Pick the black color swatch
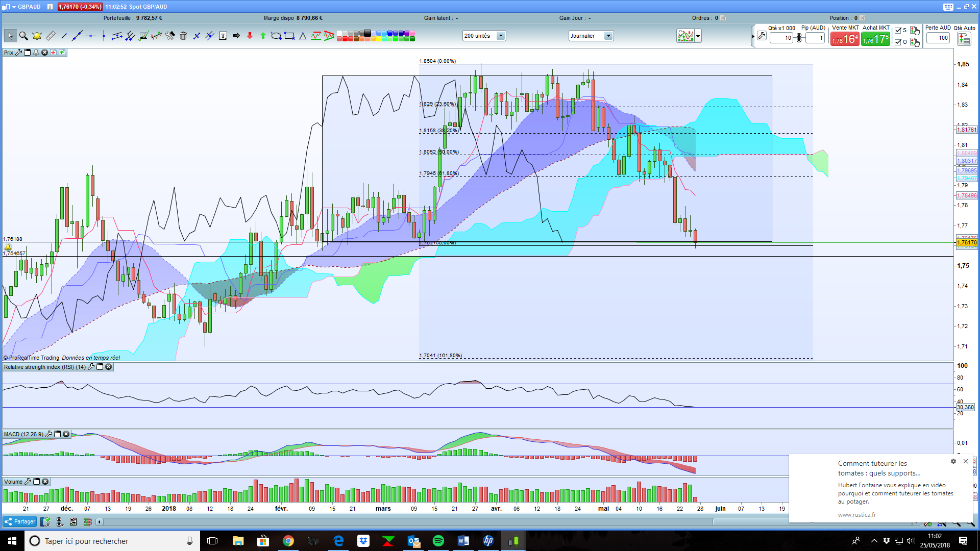This screenshot has height=551, width=980. tap(367, 33)
